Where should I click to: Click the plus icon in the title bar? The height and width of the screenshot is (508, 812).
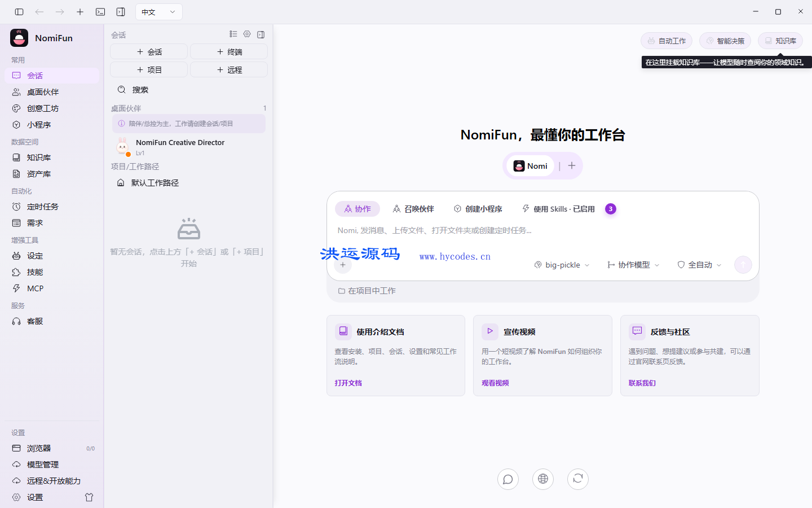pos(80,12)
